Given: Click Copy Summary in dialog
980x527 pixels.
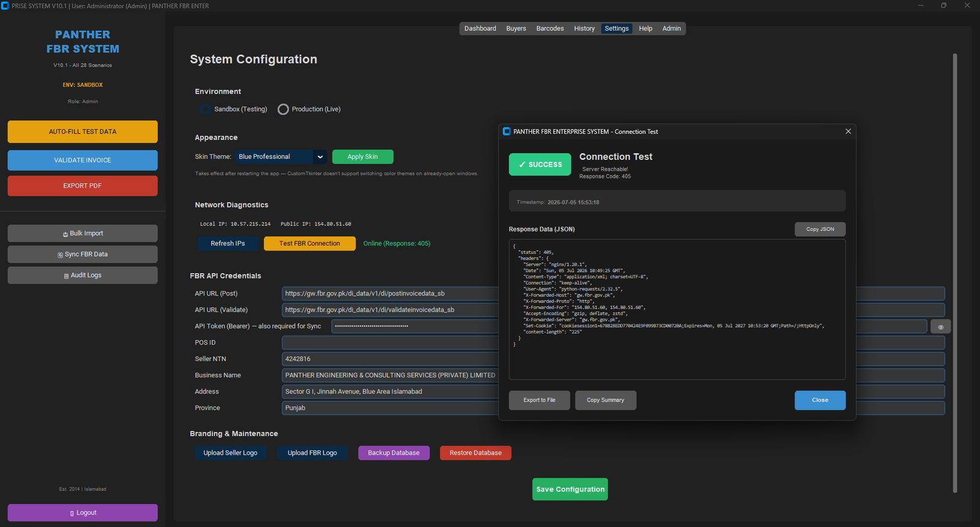Looking at the screenshot, I should [606, 400].
